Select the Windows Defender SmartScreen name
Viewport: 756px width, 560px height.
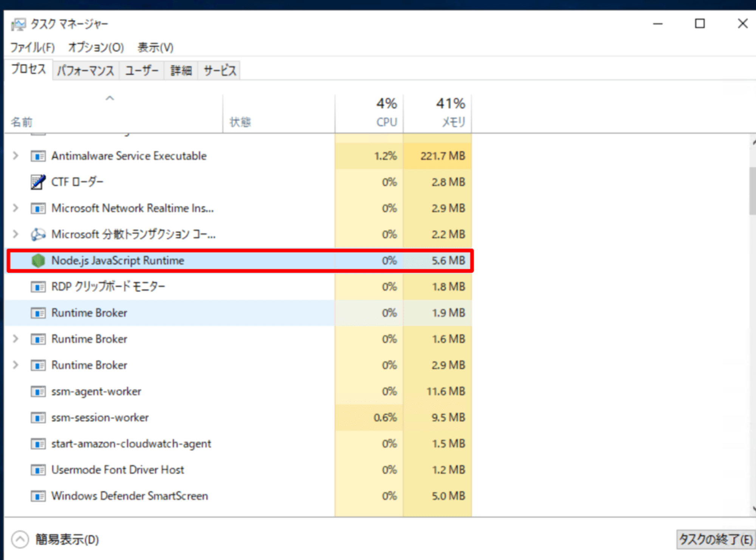click(x=130, y=496)
